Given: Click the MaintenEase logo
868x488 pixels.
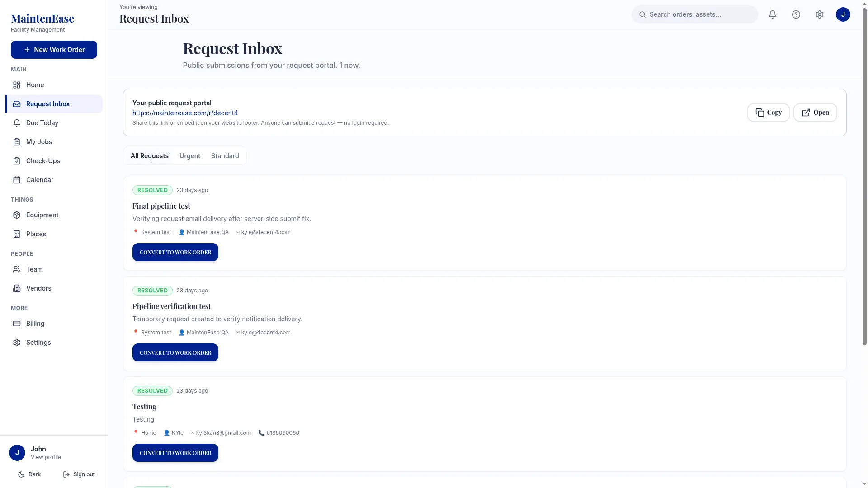Looking at the screenshot, I should (42, 19).
